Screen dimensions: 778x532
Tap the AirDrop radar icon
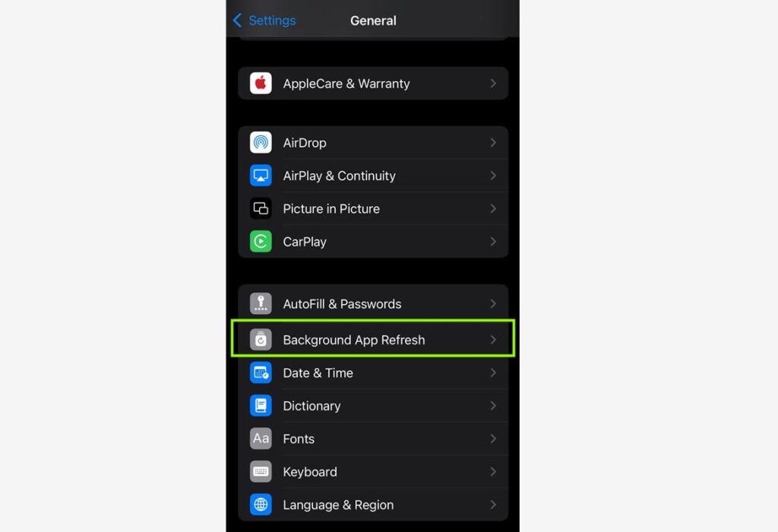point(261,142)
